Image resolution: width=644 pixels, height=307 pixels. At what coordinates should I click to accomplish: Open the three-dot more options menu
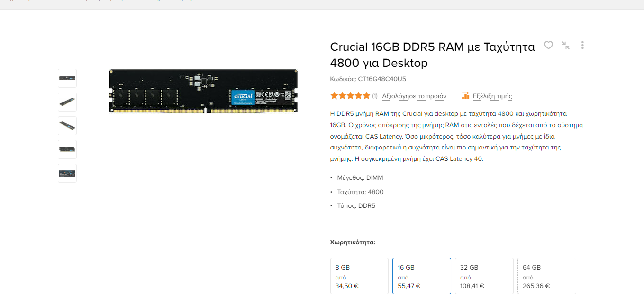[582, 45]
